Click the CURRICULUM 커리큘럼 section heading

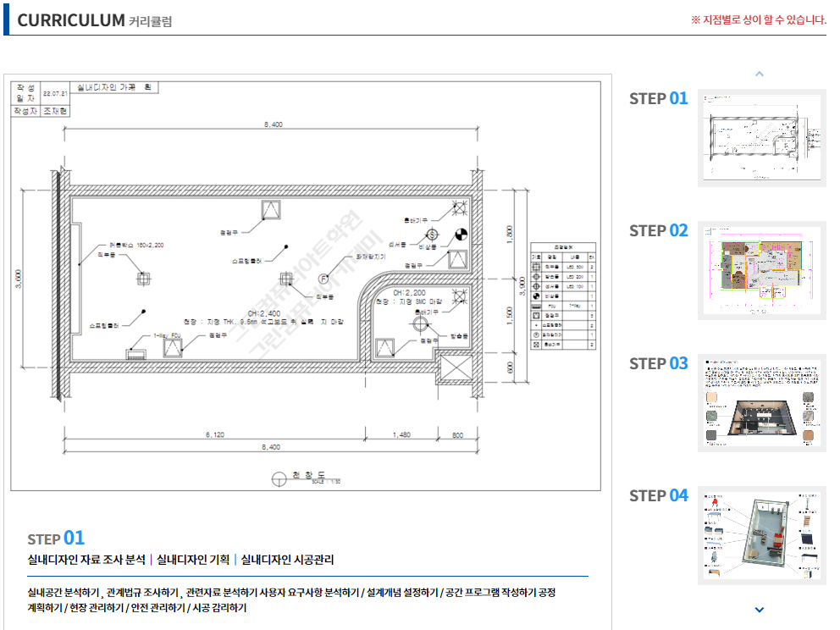94,20
